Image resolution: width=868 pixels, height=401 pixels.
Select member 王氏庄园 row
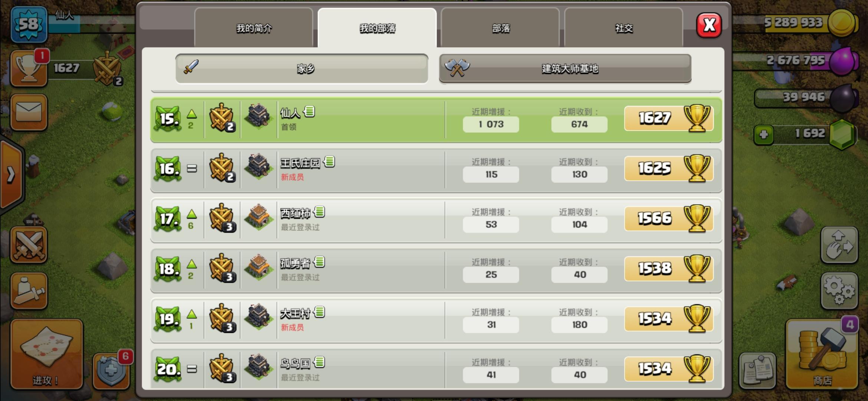[x=436, y=170]
